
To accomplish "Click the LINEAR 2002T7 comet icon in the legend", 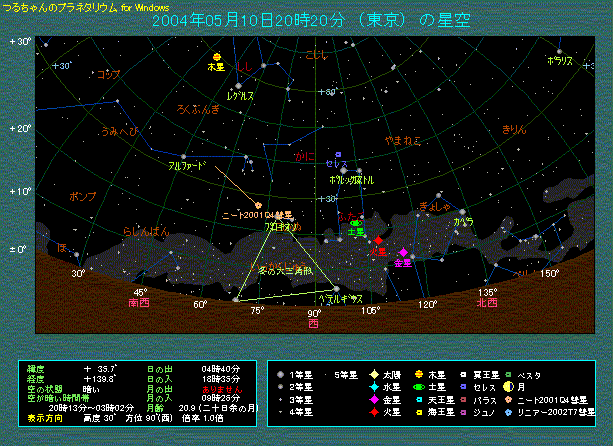I will (509, 410).
